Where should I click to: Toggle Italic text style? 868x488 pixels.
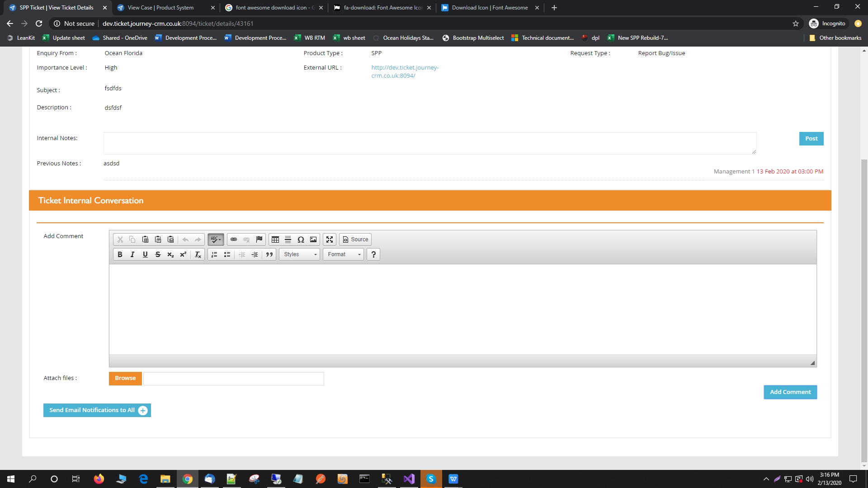[132, 254]
